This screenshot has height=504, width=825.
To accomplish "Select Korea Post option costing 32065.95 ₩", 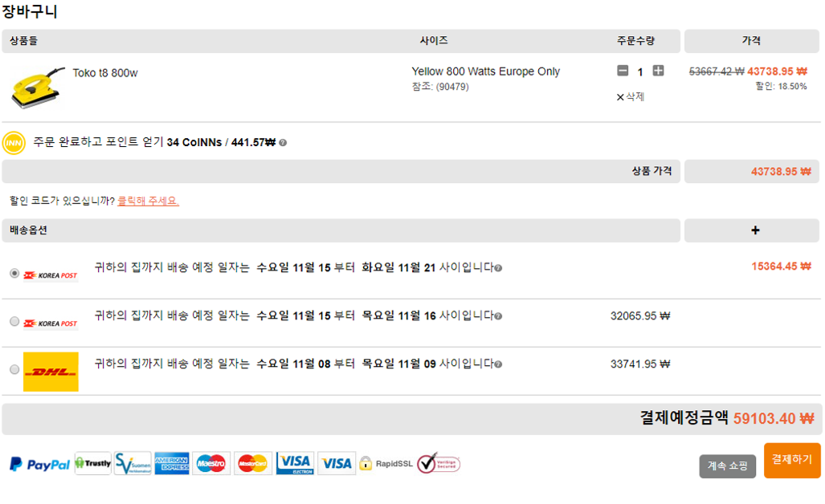I will pos(14,321).
